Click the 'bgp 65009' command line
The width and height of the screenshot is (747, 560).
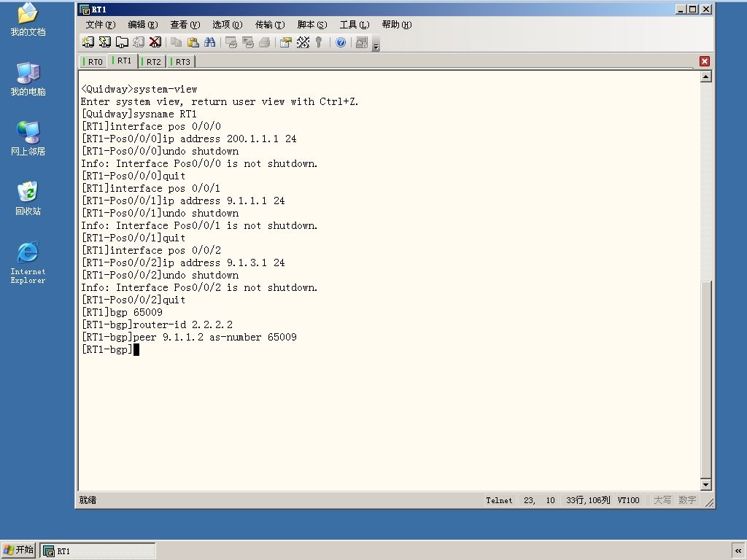point(136,312)
